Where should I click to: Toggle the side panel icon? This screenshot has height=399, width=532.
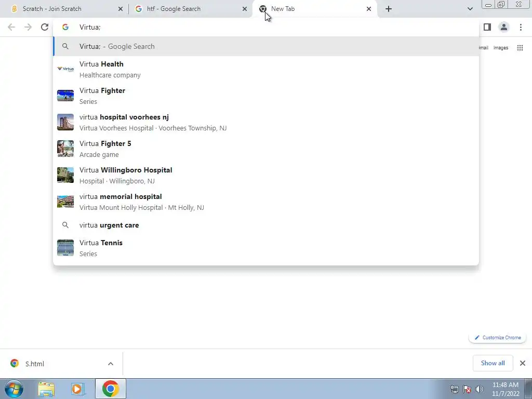[487, 27]
